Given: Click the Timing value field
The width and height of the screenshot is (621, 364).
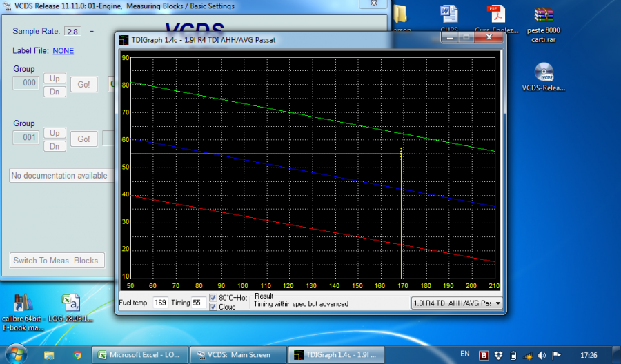Looking at the screenshot, I should pyautogui.click(x=197, y=303).
